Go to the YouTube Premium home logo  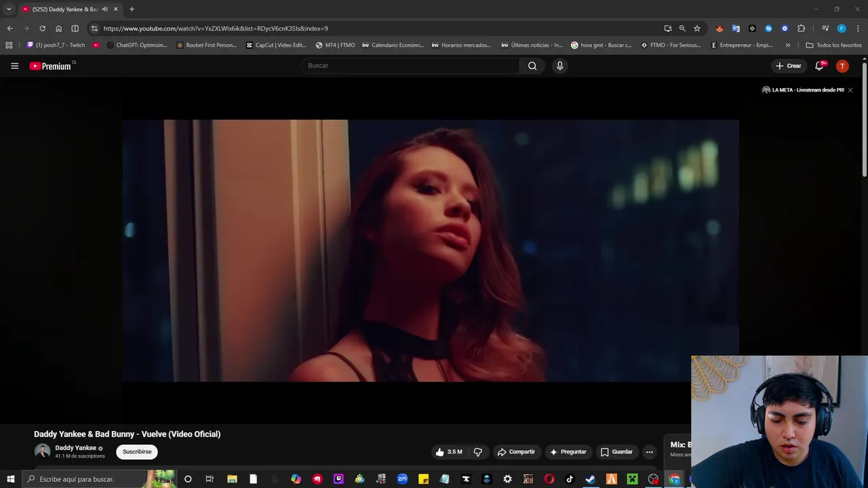(x=50, y=66)
